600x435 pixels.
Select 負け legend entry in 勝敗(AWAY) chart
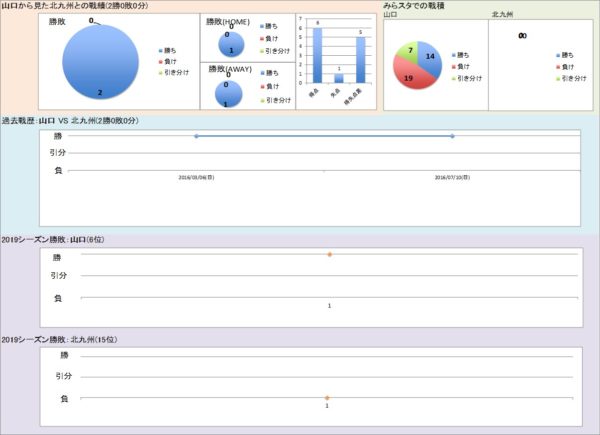pyautogui.click(x=270, y=86)
